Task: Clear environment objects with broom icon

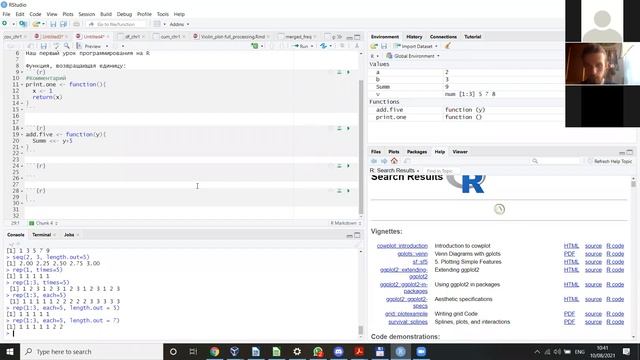Action: pos(447,46)
